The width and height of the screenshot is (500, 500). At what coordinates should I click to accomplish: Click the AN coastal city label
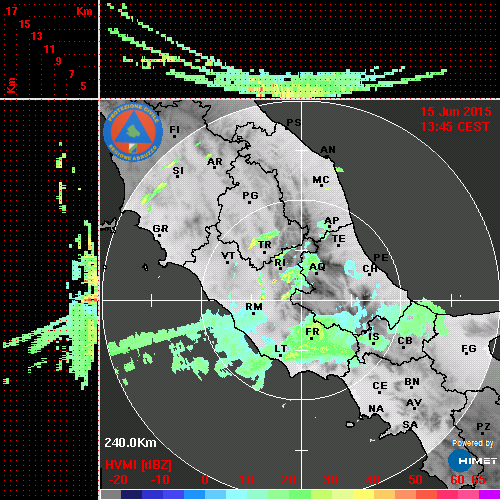point(328,150)
